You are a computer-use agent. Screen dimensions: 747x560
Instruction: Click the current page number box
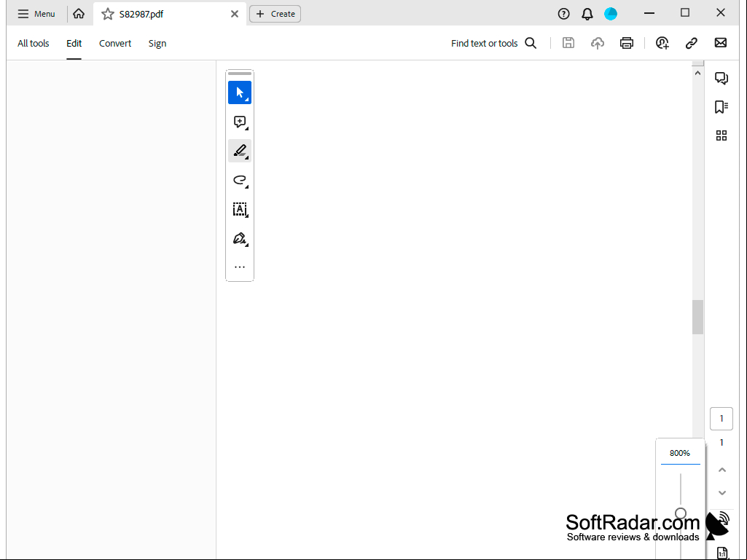point(721,419)
